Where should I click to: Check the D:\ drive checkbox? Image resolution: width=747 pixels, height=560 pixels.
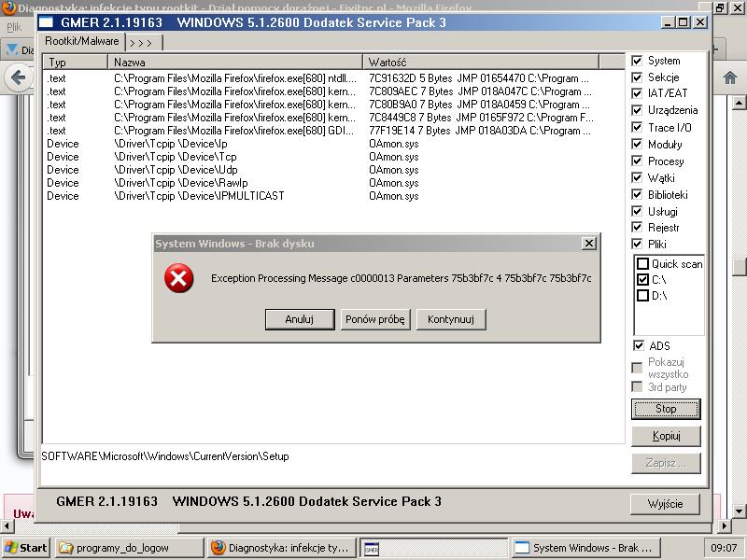tap(642, 296)
